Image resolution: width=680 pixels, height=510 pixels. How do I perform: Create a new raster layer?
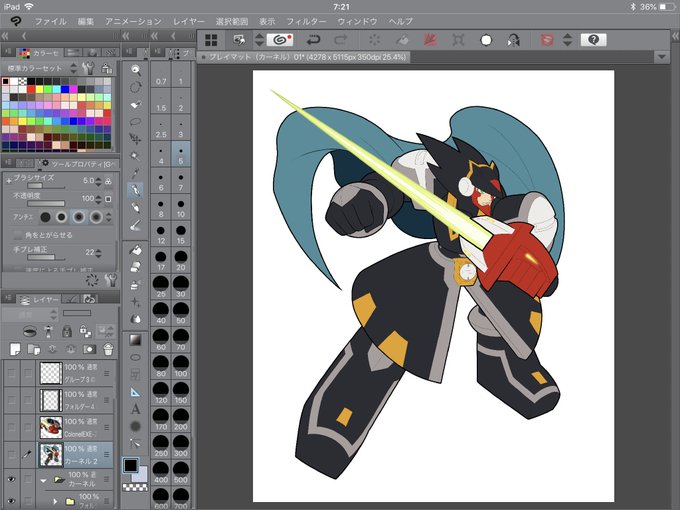click(15, 349)
